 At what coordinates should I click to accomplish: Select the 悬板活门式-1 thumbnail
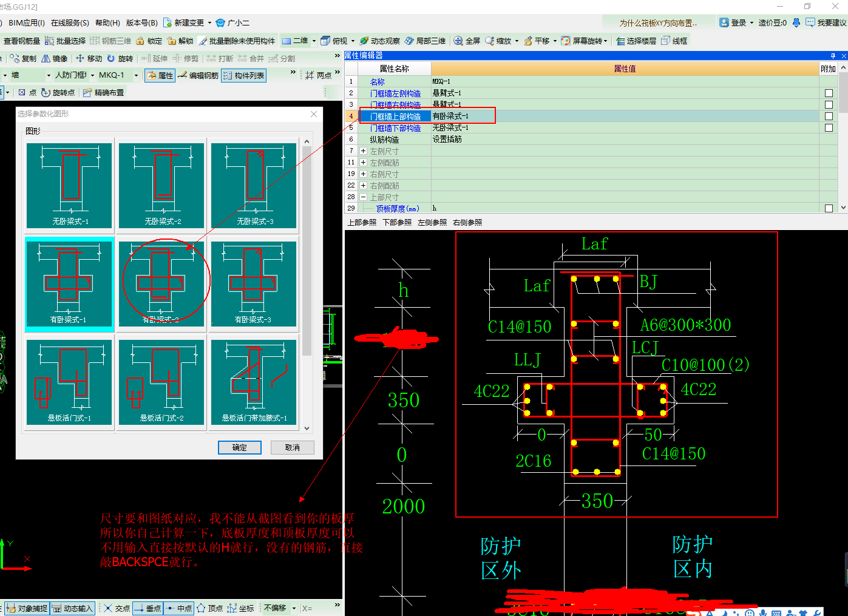[70, 382]
